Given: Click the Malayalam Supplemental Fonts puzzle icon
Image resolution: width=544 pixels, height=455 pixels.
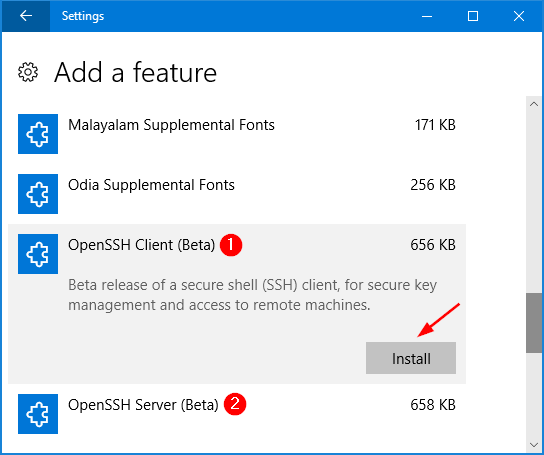Looking at the screenshot, I should pyautogui.click(x=38, y=134).
